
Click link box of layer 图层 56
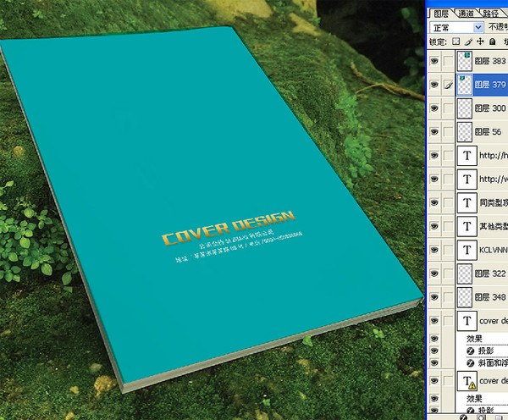pos(449,132)
